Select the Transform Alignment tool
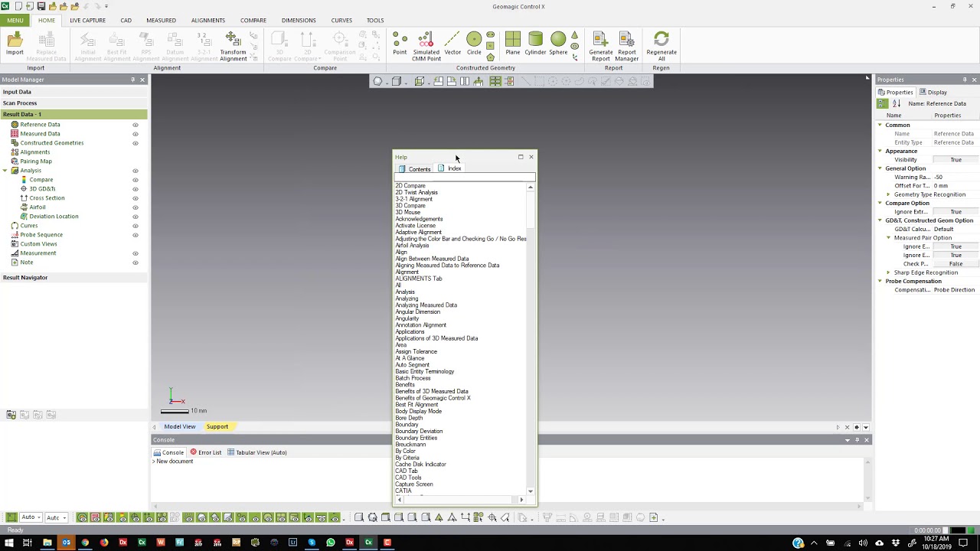The height and width of the screenshot is (551, 980). pyautogui.click(x=233, y=46)
